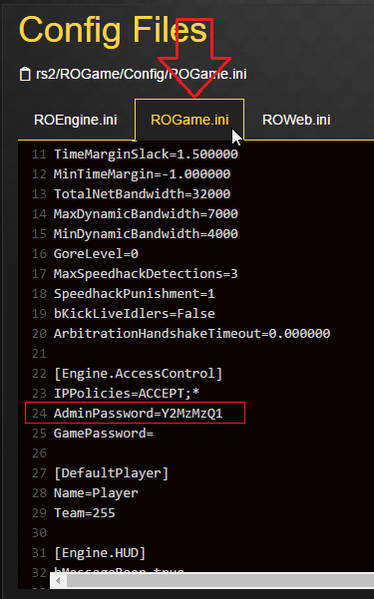374x599 pixels.
Task: Click the clipboard copy-path icon
Action: 25,74
